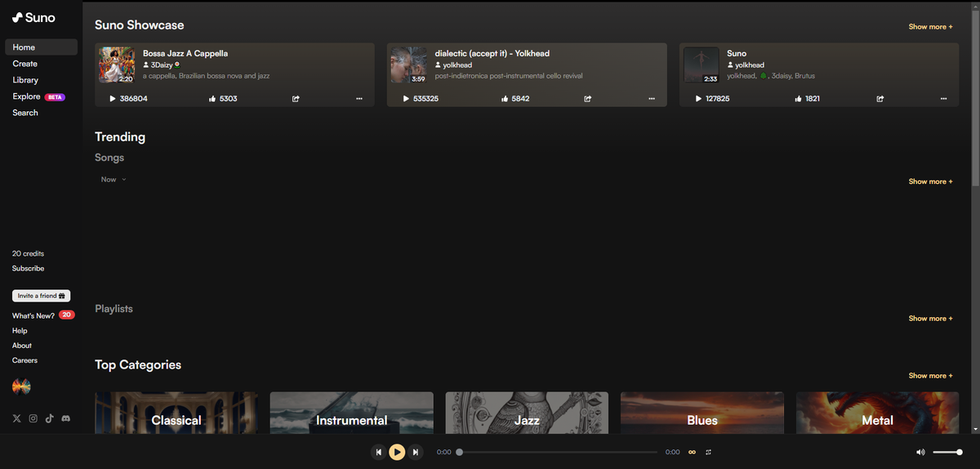Click the Invite a friend button
This screenshot has height=469, width=980.
pos(42,296)
